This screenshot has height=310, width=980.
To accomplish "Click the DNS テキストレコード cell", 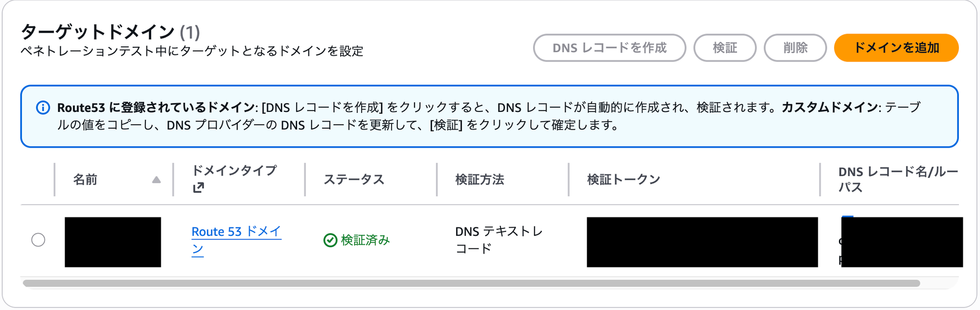I will click(499, 240).
